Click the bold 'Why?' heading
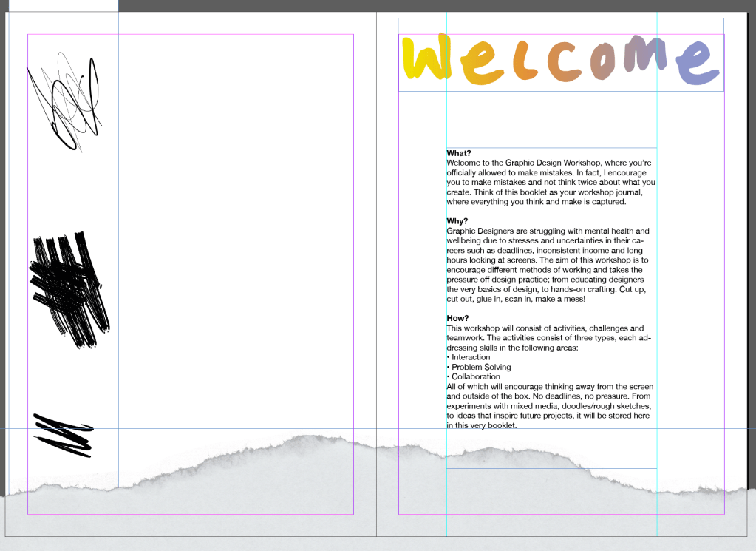The height and width of the screenshot is (551, 756). (457, 221)
